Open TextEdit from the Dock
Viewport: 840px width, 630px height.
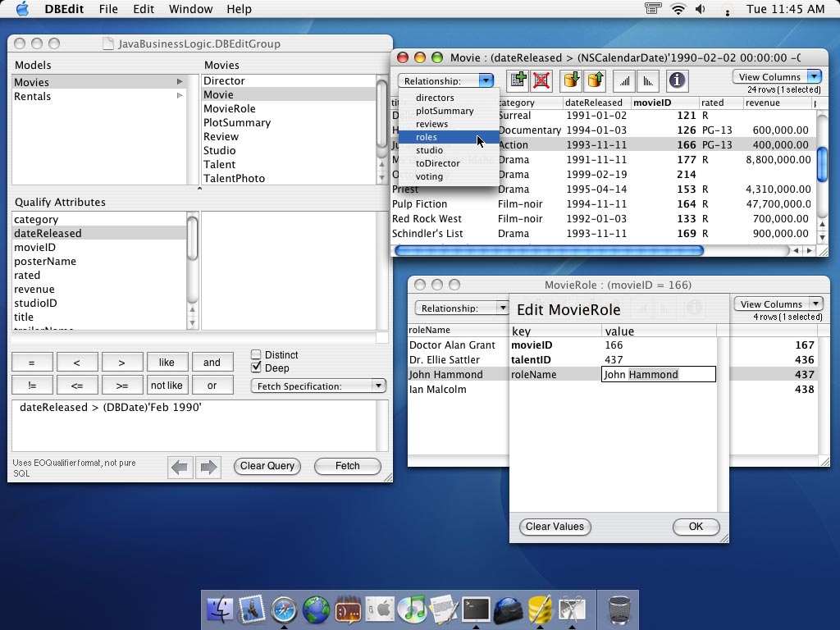pos(444,609)
